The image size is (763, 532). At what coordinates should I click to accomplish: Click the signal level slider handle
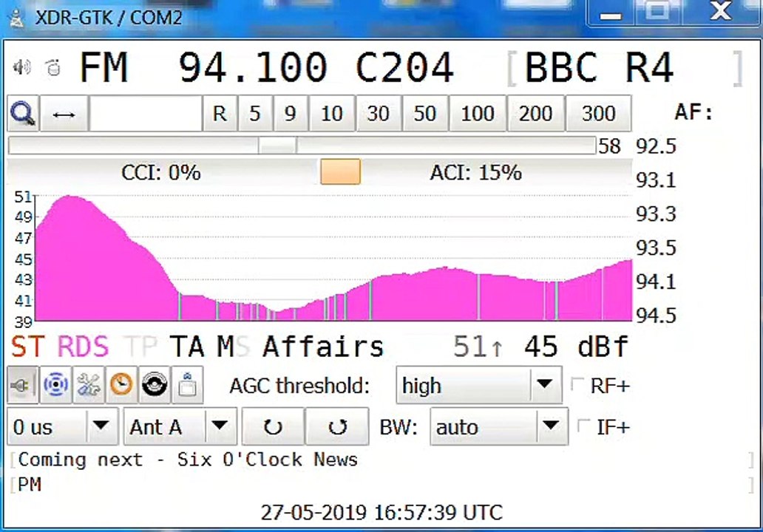coord(277,146)
